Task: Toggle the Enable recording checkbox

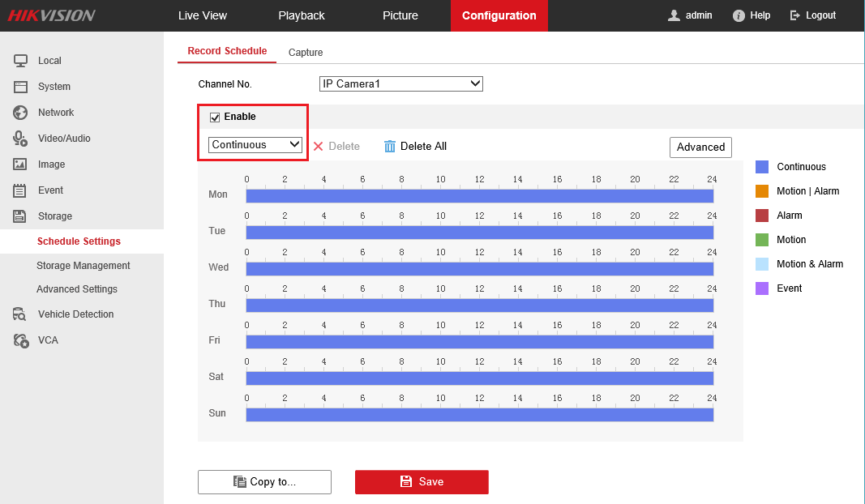Action: point(215,117)
